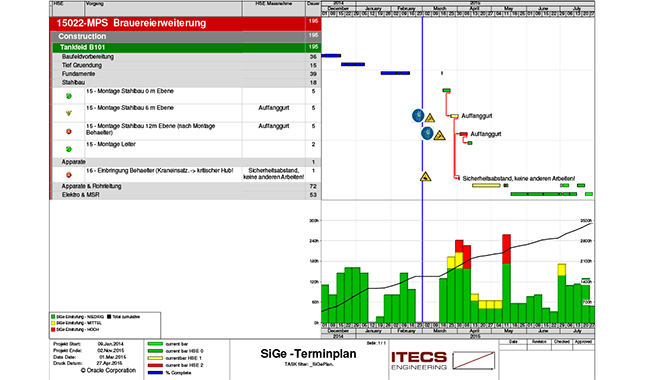This screenshot has height=380, width=660.
Task: Select green bar for Montage Stahlbau 0 m Ebene
Action: pos(447,90)
